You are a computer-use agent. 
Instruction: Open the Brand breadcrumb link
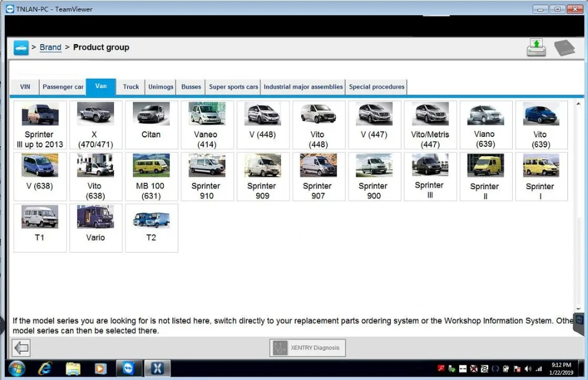tap(50, 47)
